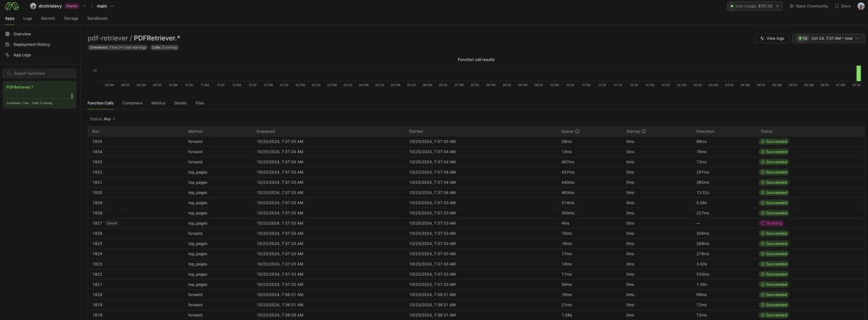
Task: Click the View logs button
Action: [772, 38]
